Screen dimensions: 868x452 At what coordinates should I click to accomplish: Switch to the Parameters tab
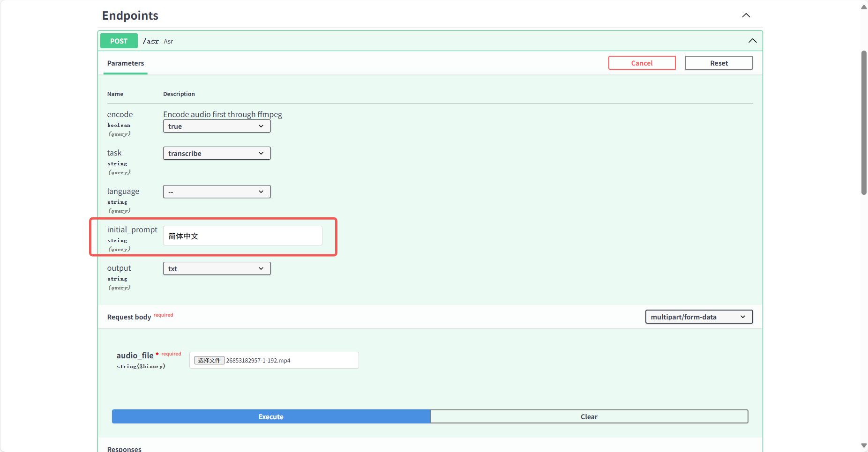click(x=126, y=63)
